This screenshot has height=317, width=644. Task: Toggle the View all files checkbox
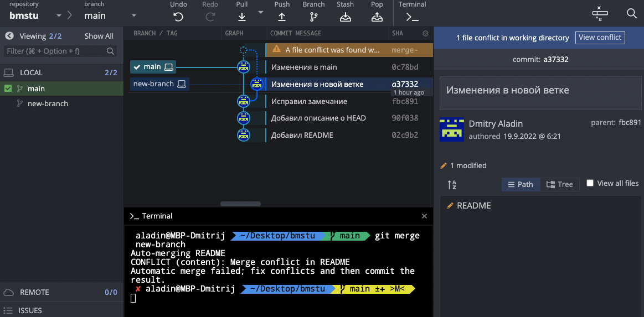pyautogui.click(x=590, y=183)
